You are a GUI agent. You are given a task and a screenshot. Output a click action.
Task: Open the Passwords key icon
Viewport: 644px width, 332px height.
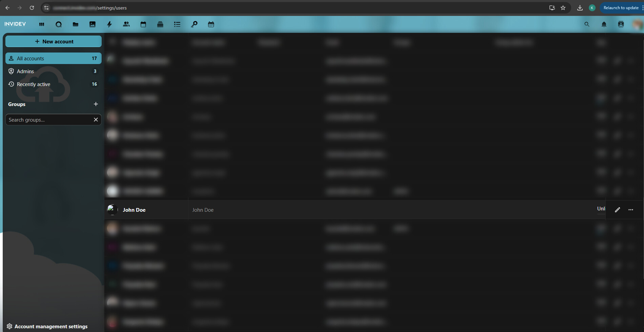(194, 24)
